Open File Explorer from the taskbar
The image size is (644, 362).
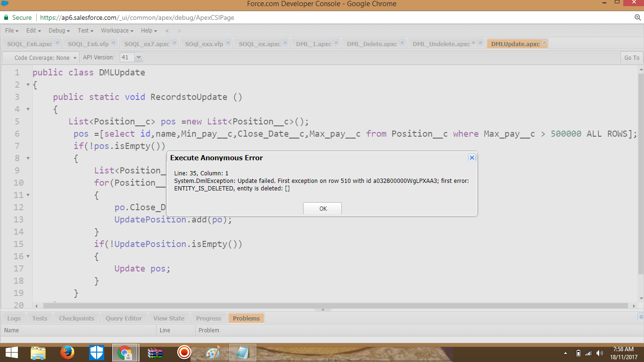click(38, 353)
